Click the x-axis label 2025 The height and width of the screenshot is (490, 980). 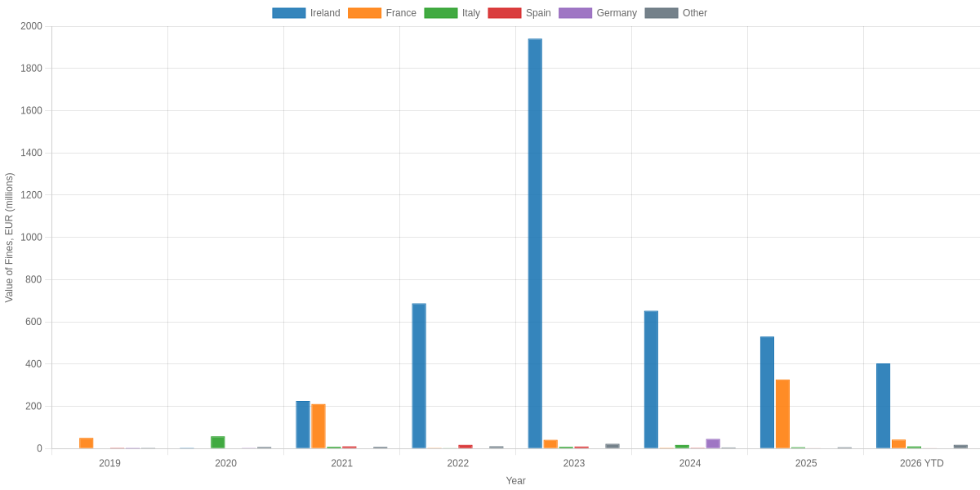(806, 463)
